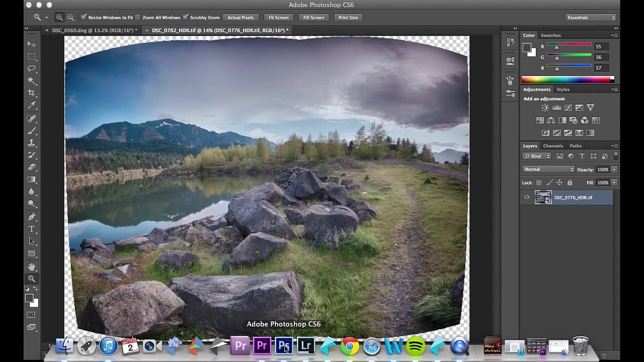Choose the Zoom In mode in options bar
The height and width of the screenshot is (362, 644).
click(59, 18)
